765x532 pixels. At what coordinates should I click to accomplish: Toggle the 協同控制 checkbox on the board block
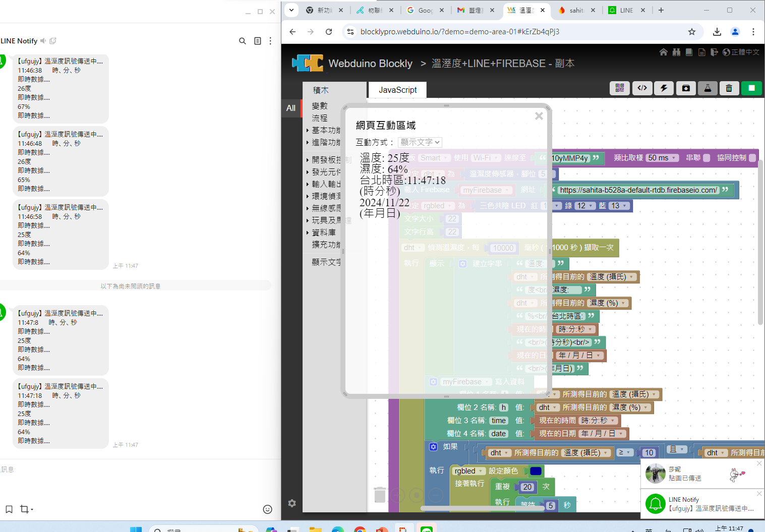click(x=752, y=158)
